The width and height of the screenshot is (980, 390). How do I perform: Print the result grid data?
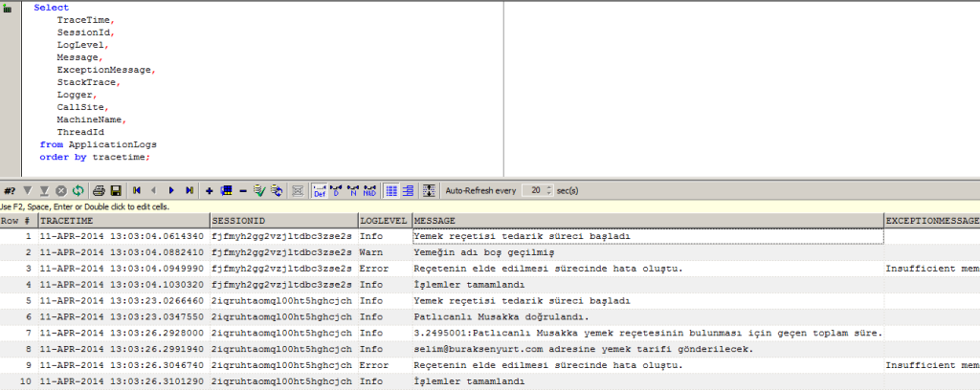pyautogui.click(x=99, y=190)
